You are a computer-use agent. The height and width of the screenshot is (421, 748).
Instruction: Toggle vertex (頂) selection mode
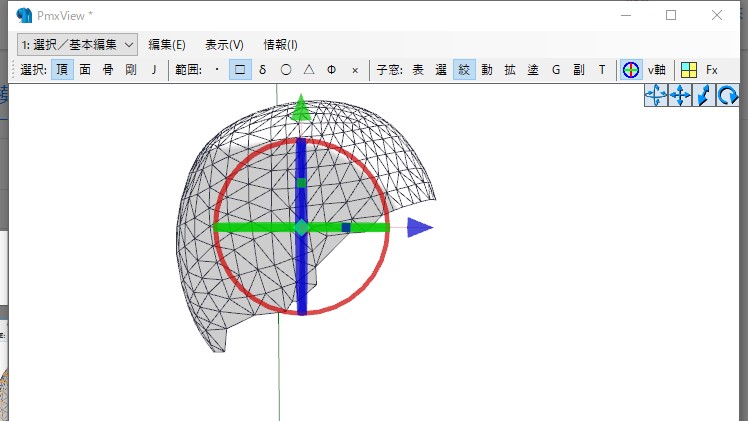[x=62, y=70]
